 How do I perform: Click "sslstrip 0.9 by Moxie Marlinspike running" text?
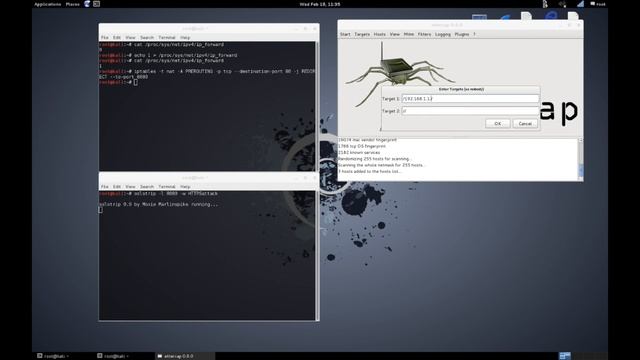coord(159,204)
